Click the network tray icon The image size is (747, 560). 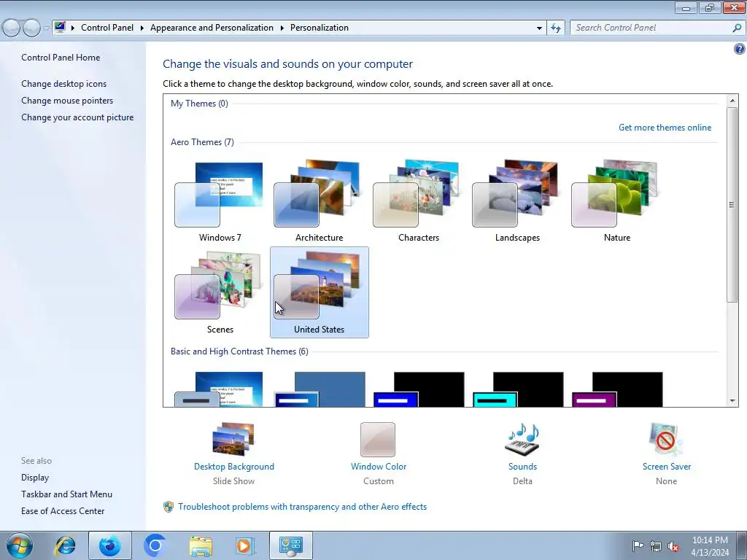tap(656, 546)
